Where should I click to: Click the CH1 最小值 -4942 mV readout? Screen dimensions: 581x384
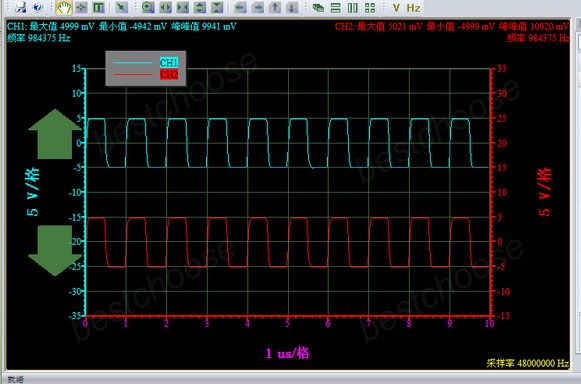click(133, 26)
